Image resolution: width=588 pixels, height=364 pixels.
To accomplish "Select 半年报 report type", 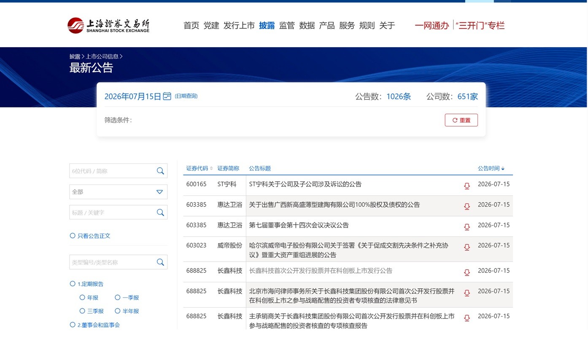I will pyautogui.click(x=118, y=311).
